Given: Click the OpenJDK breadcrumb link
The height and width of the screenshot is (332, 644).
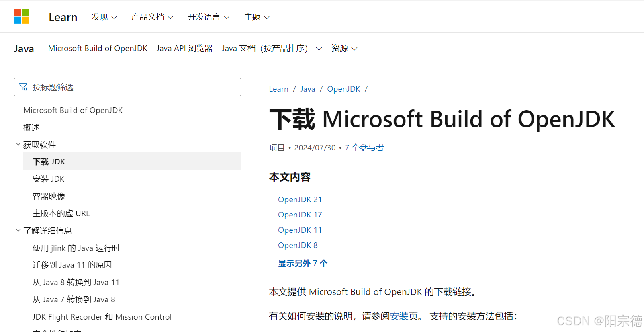Looking at the screenshot, I should coord(343,89).
